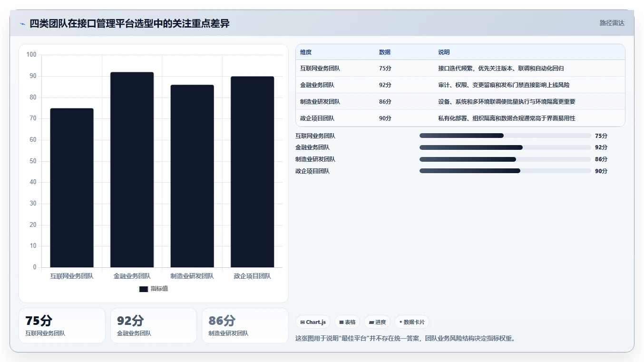Click the 金融业务团队 progress bar
Image resolution: width=644 pixels, height=362 pixels.
[x=505, y=147]
